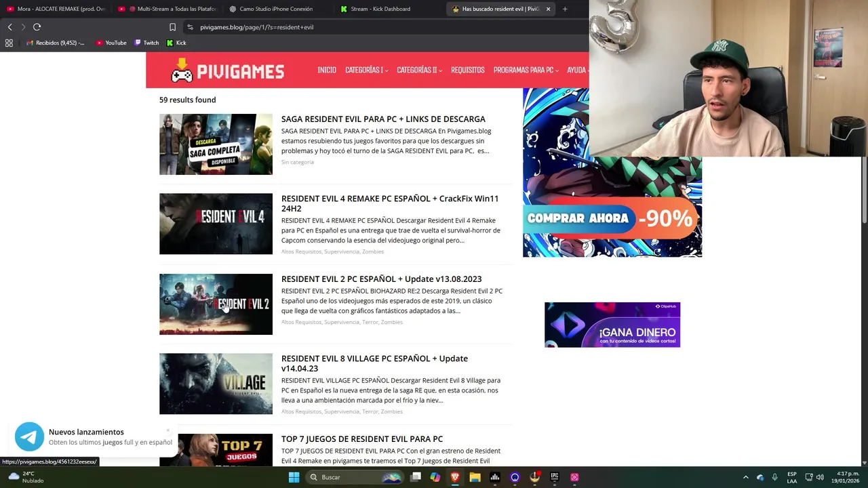This screenshot has width=868, height=488.
Task: Open the REQUISITOS menu item
Action: click(x=468, y=70)
